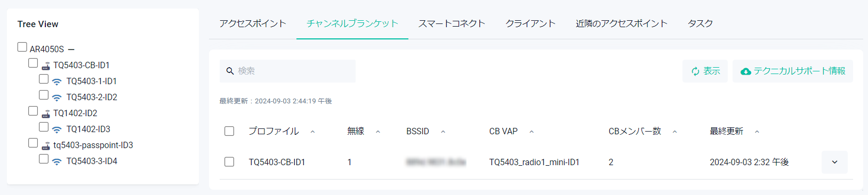This screenshot has width=868, height=195.
Task: Tick the checkbox for TQ5403-2-ID2
Action: click(x=44, y=95)
